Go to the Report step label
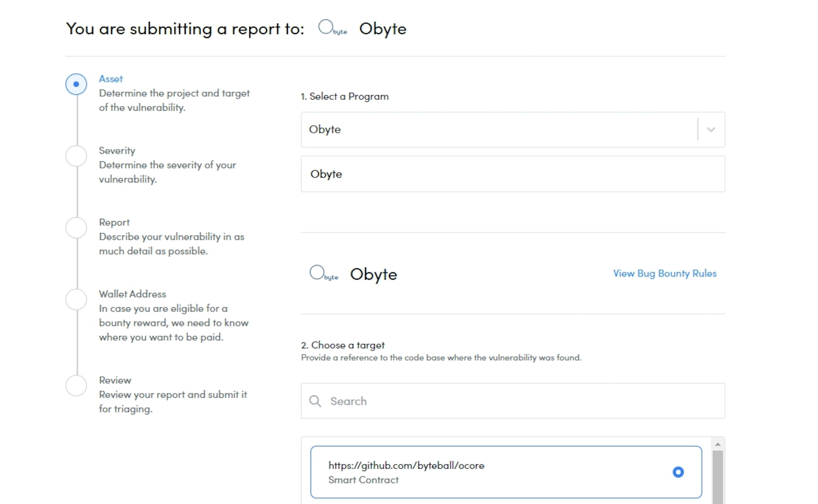Screen dimensions: 818x504 pos(114,223)
